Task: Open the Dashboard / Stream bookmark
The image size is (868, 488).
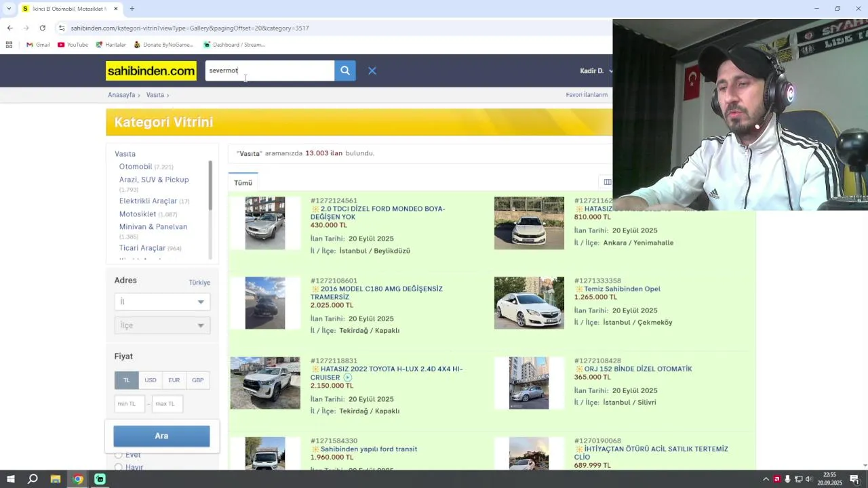Action: click(234, 45)
